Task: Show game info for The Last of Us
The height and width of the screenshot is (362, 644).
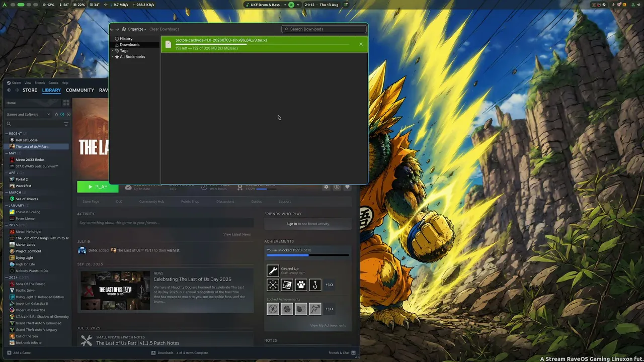Action: (x=337, y=187)
